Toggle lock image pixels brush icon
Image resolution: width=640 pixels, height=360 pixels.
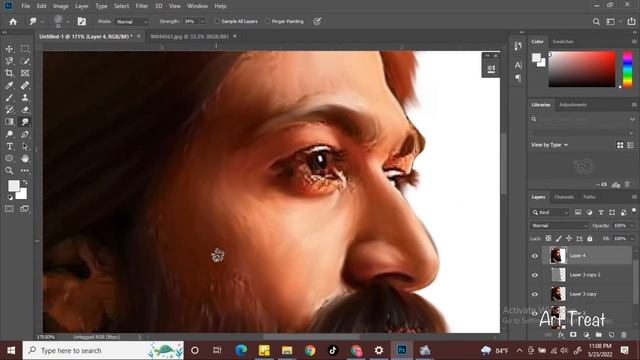pos(558,238)
